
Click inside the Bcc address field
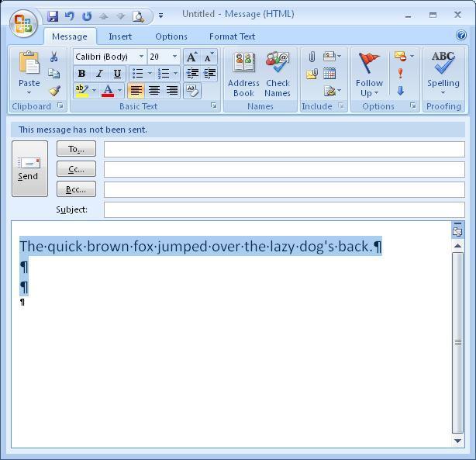click(x=285, y=189)
